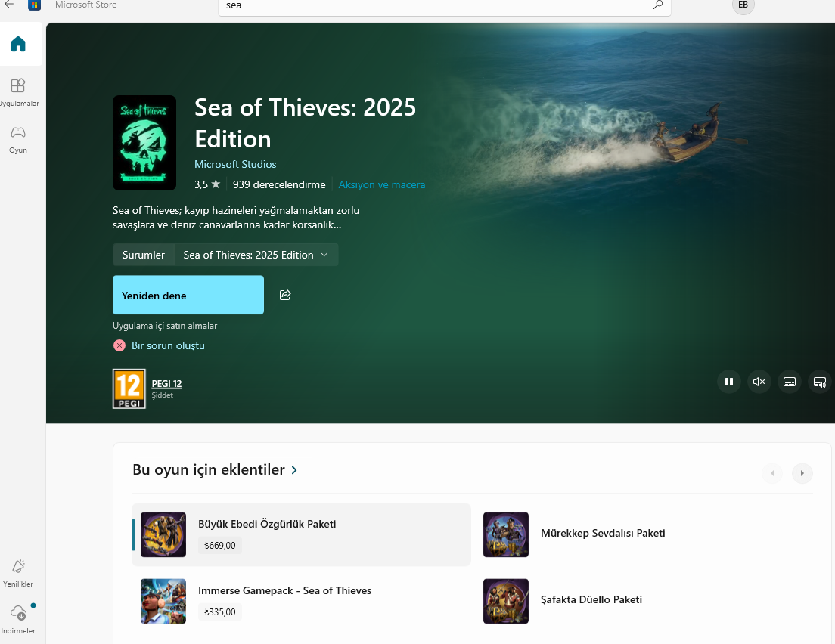This screenshot has height=644, width=835.
Task: Show the next add-ons with right arrow
Action: (802, 473)
